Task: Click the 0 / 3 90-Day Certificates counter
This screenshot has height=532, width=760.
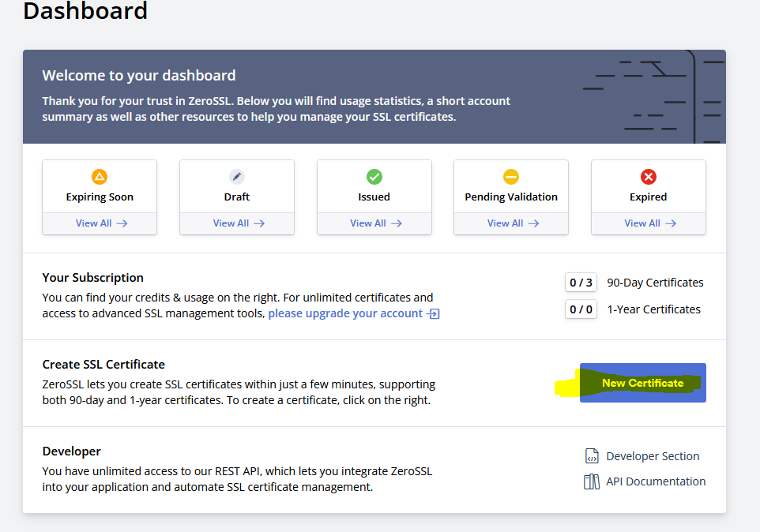Action: (x=581, y=283)
